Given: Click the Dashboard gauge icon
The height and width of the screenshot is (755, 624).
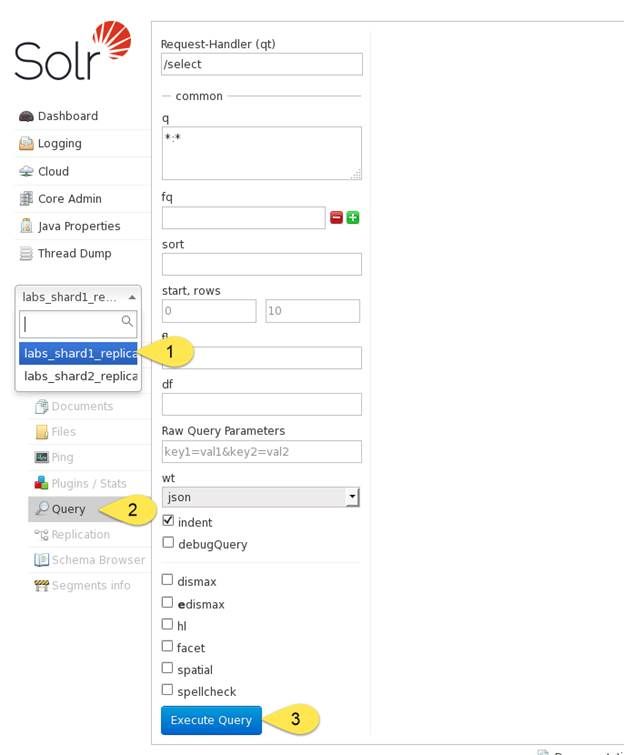Looking at the screenshot, I should [26, 117].
